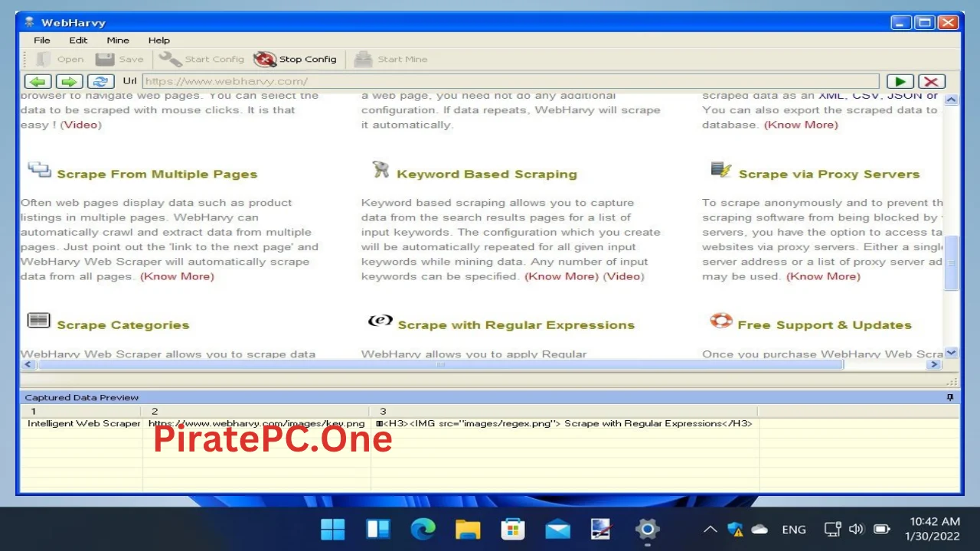Open Microsoft Store from the taskbar

[512, 529]
